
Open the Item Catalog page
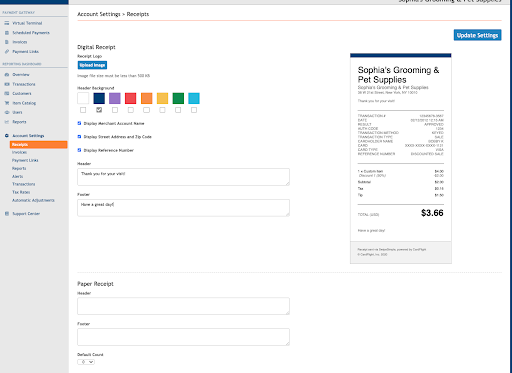pyautogui.click(x=24, y=103)
